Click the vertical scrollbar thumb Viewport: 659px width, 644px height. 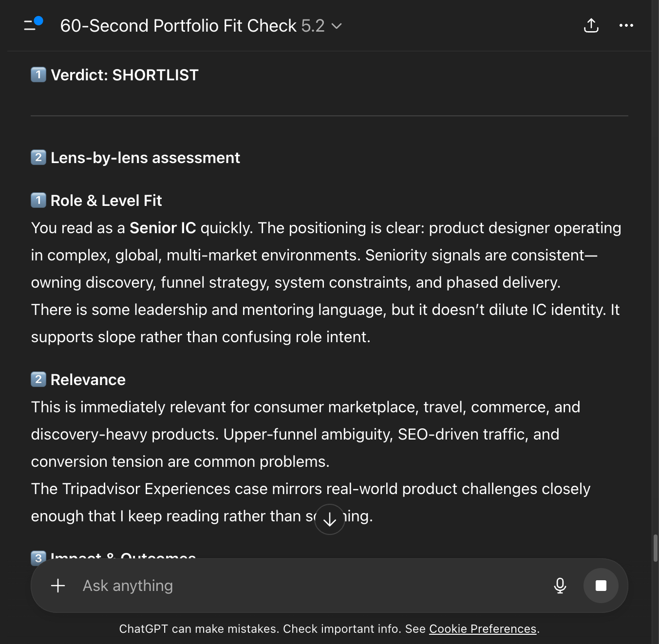point(655,548)
